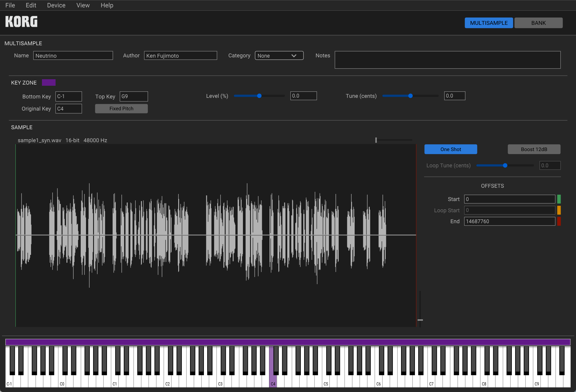576x392 pixels.
Task: Click the Tune (cents) slider handle
Action: [410, 96]
